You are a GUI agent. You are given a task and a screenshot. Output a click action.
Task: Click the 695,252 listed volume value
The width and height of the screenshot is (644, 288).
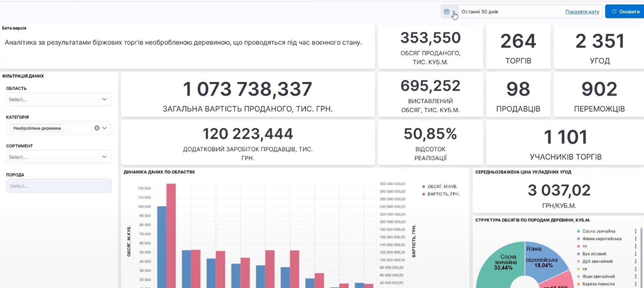coord(430,86)
